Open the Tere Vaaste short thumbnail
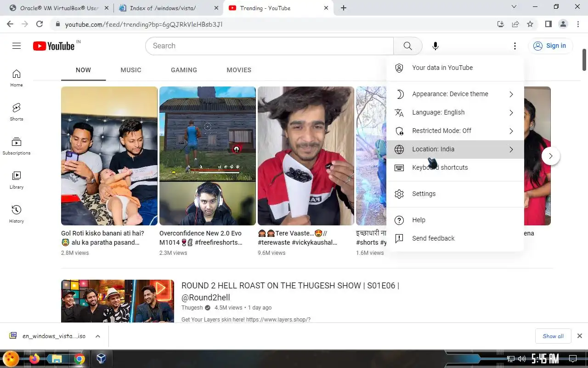This screenshot has height=368, width=588. coord(305,156)
